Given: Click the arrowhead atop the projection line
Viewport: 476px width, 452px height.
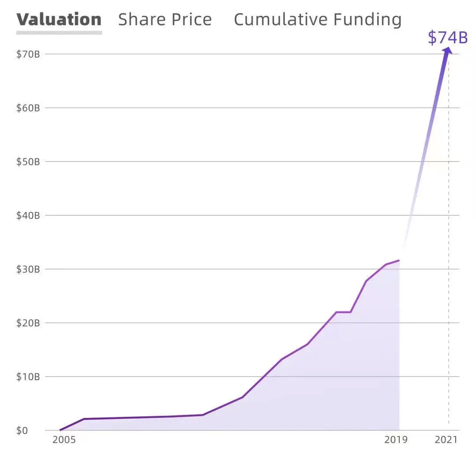Looking at the screenshot, I should 448,51.
